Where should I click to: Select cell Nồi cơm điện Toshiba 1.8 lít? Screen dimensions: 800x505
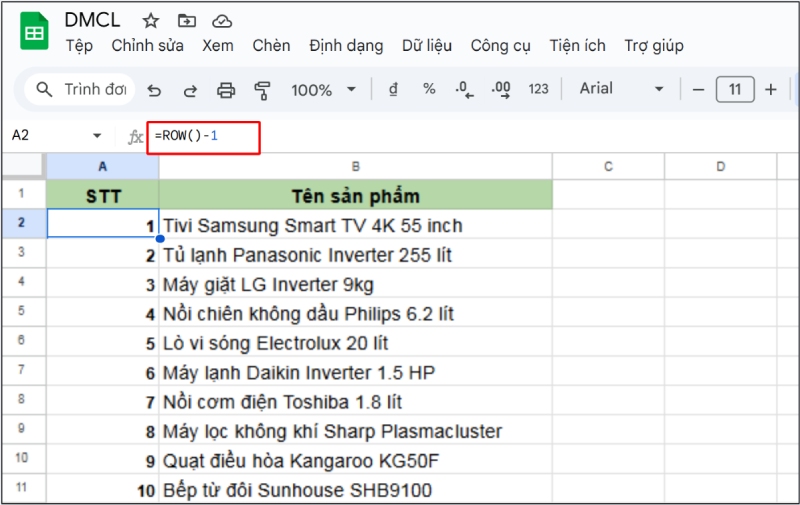pos(356,401)
